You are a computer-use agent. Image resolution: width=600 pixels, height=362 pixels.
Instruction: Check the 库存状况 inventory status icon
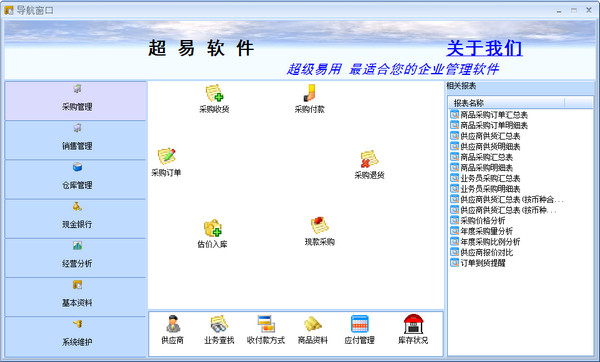pyautogui.click(x=413, y=329)
